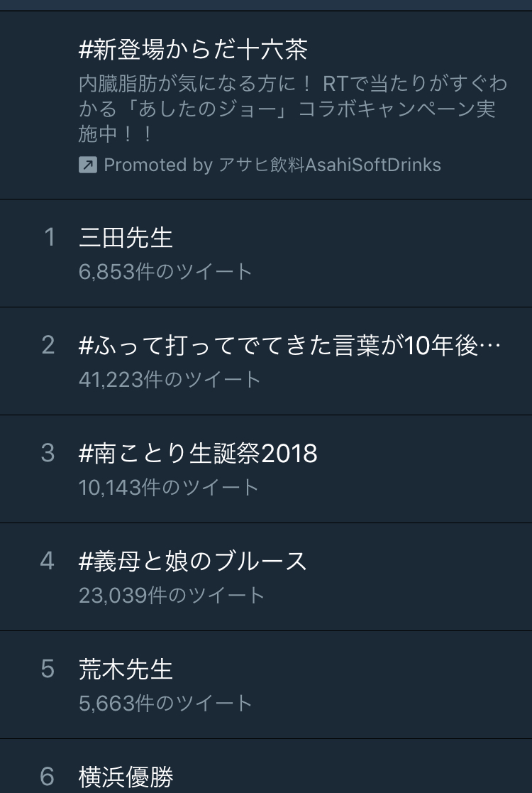Open the #ふって打ってでてきた言葉が10年後 trend
The height and width of the screenshot is (793, 532).
coord(289,346)
